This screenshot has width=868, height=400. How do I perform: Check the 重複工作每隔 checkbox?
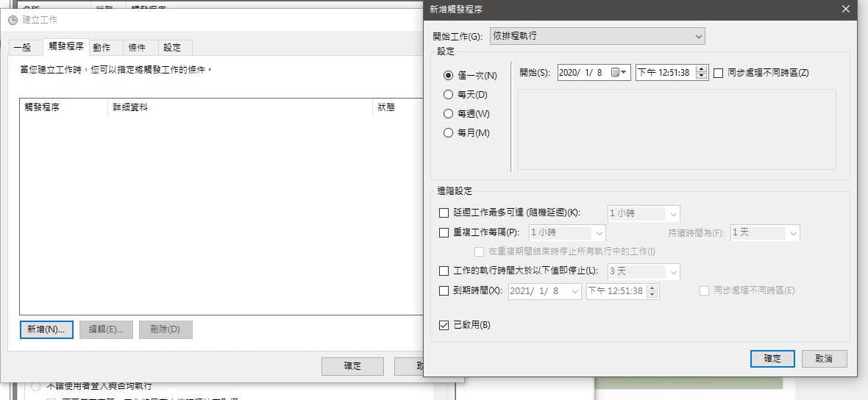(444, 232)
